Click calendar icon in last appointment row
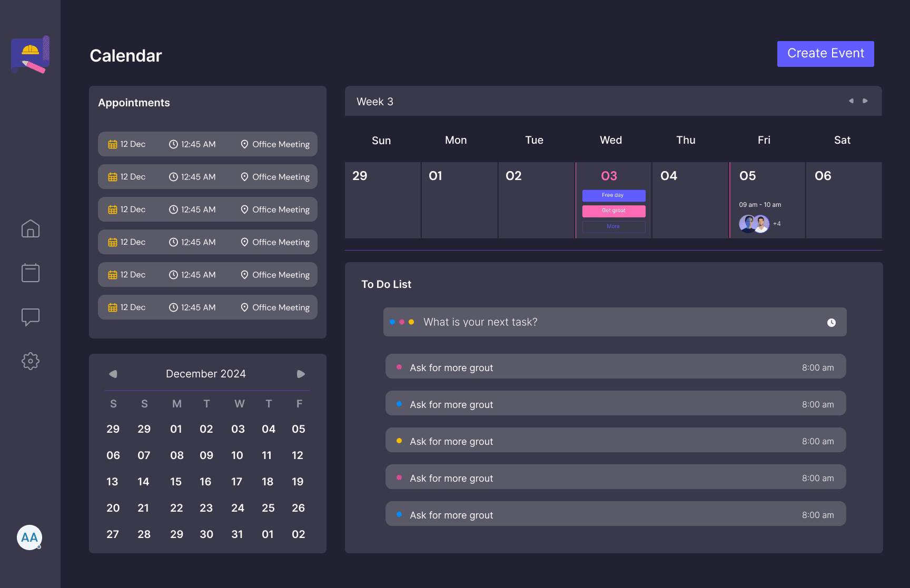 click(x=112, y=307)
